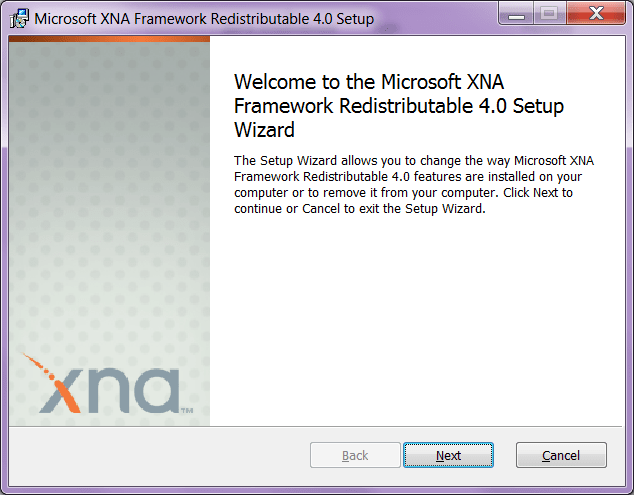Close the setup window with X button
The image size is (634, 495).
point(596,14)
